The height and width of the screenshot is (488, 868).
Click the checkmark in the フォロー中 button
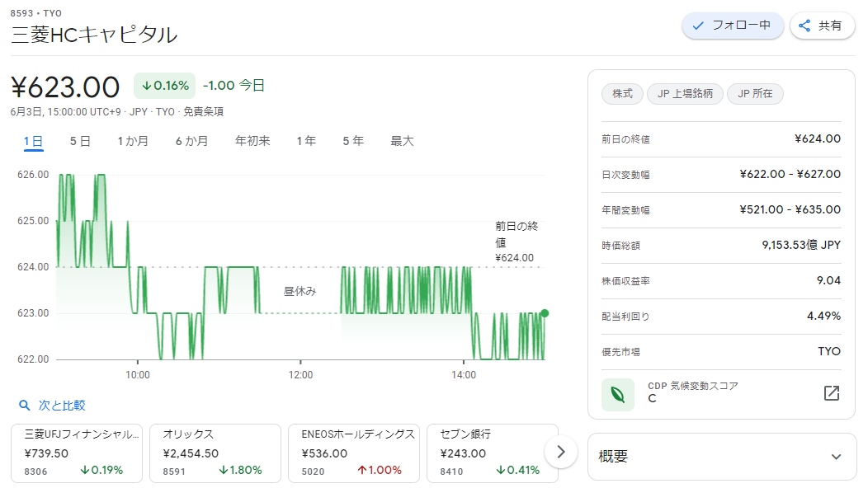[x=698, y=26]
